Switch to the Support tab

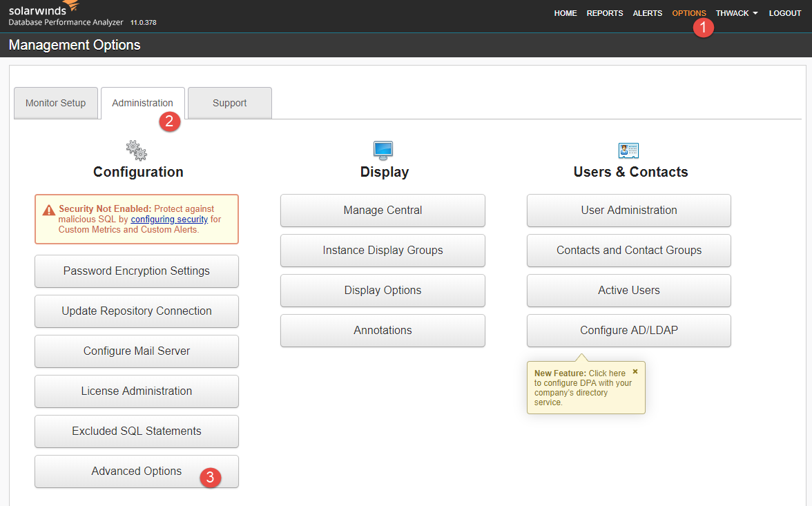pos(230,103)
